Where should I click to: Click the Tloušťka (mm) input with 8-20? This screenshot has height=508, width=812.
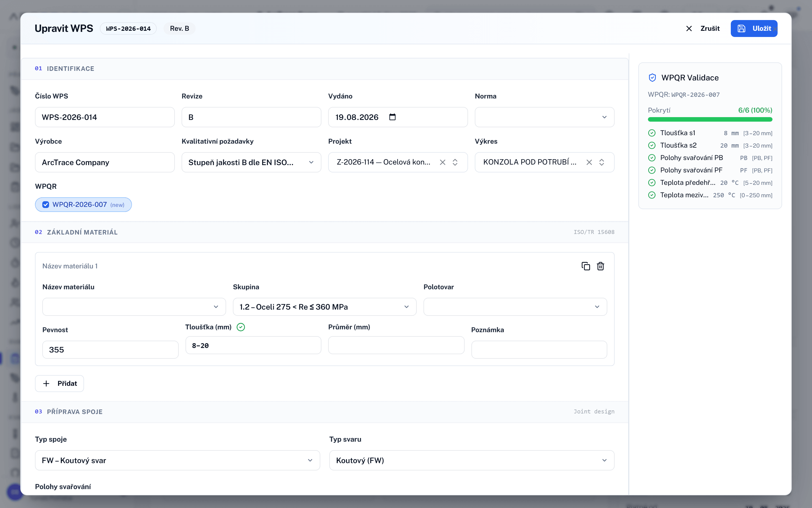tap(253, 345)
